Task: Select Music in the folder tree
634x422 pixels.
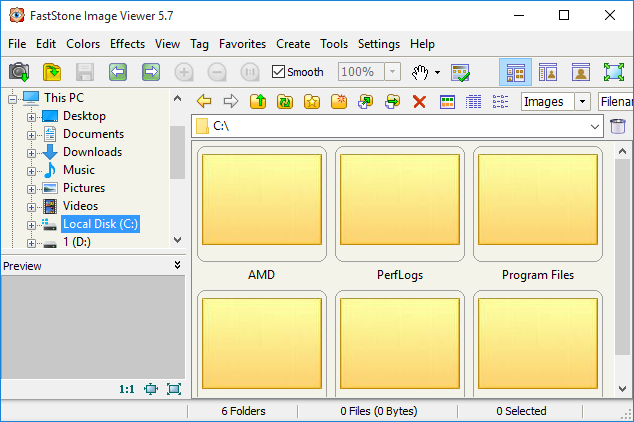Action: pyautogui.click(x=79, y=170)
